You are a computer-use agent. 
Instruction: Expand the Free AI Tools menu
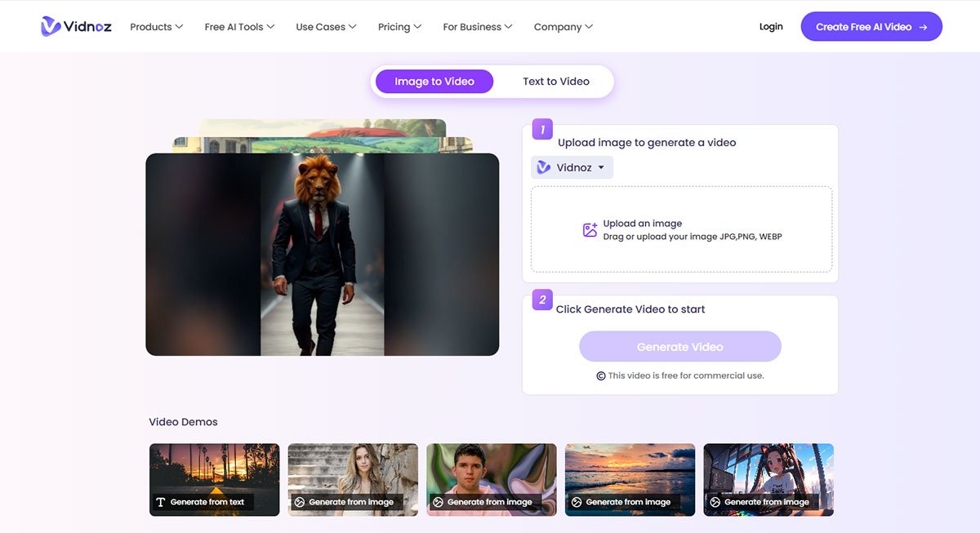tap(239, 27)
